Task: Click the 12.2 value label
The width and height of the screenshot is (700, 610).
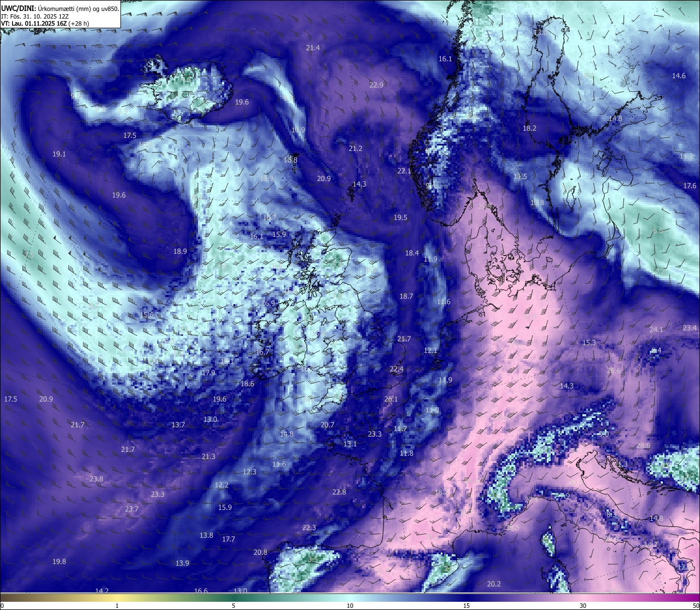Action: point(221,485)
